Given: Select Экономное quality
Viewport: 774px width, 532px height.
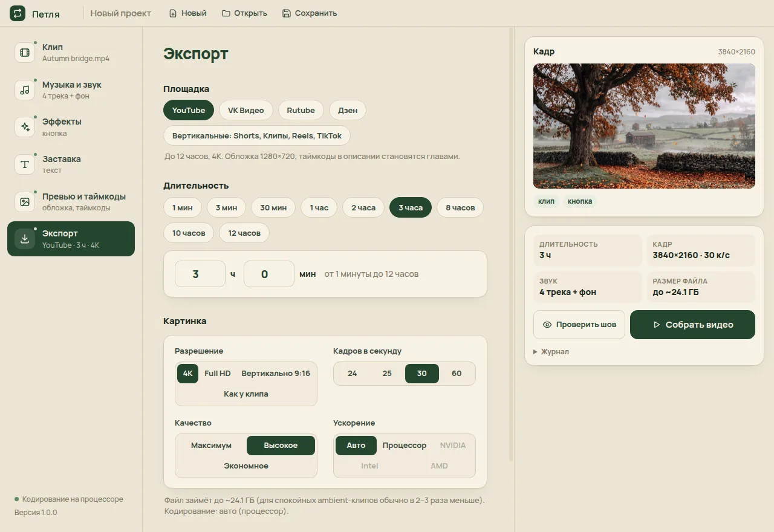Looking at the screenshot, I should pos(246,466).
